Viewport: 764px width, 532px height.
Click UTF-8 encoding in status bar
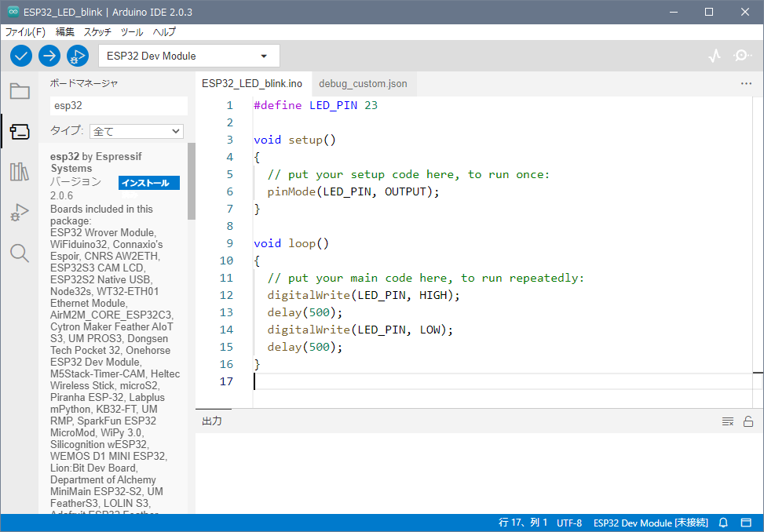[569, 523]
